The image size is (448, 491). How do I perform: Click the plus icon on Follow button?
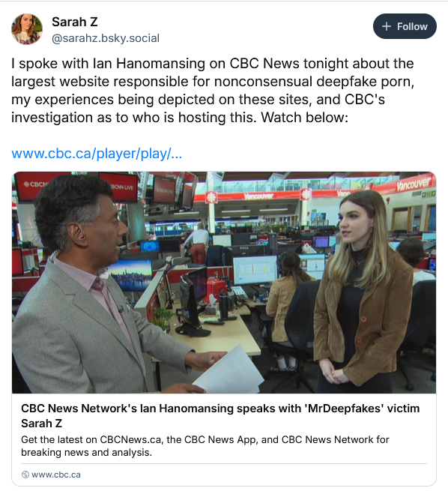click(x=387, y=26)
